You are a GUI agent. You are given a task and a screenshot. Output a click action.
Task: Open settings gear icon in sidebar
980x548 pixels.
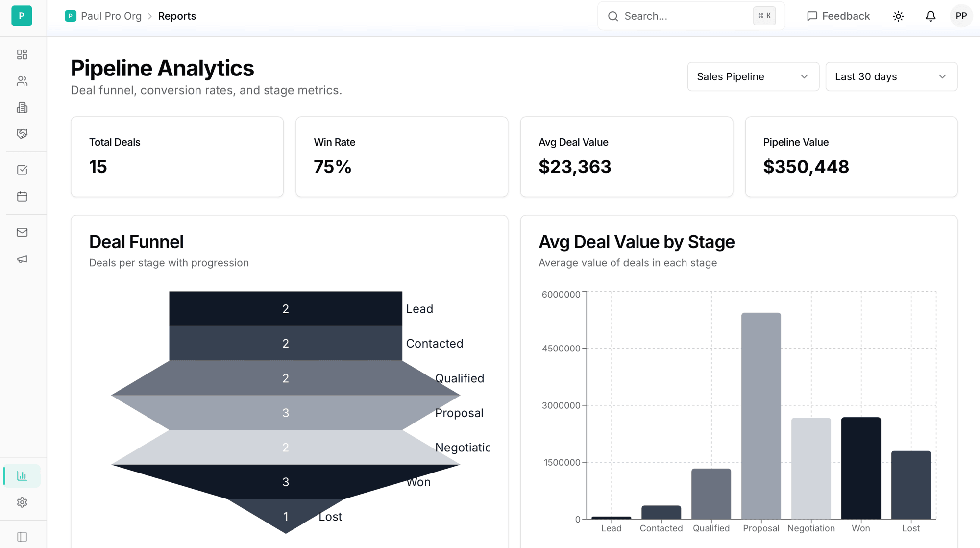[x=22, y=502]
